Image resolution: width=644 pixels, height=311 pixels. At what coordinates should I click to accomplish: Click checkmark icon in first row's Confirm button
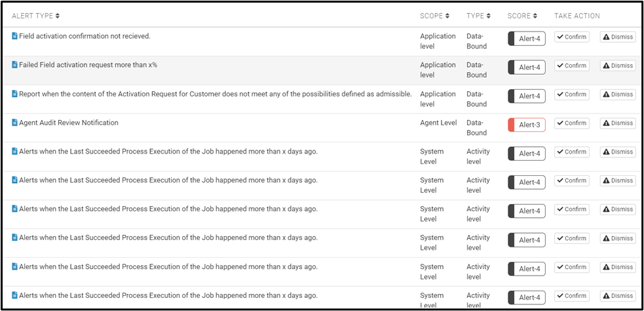560,37
